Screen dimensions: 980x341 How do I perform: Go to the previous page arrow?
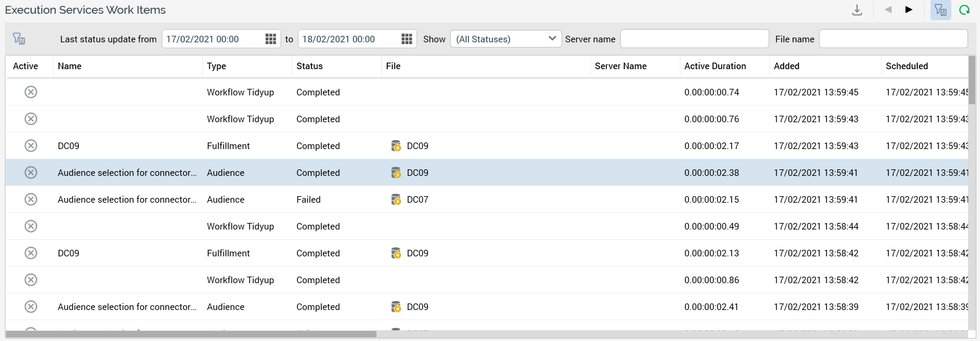click(888, 10)
